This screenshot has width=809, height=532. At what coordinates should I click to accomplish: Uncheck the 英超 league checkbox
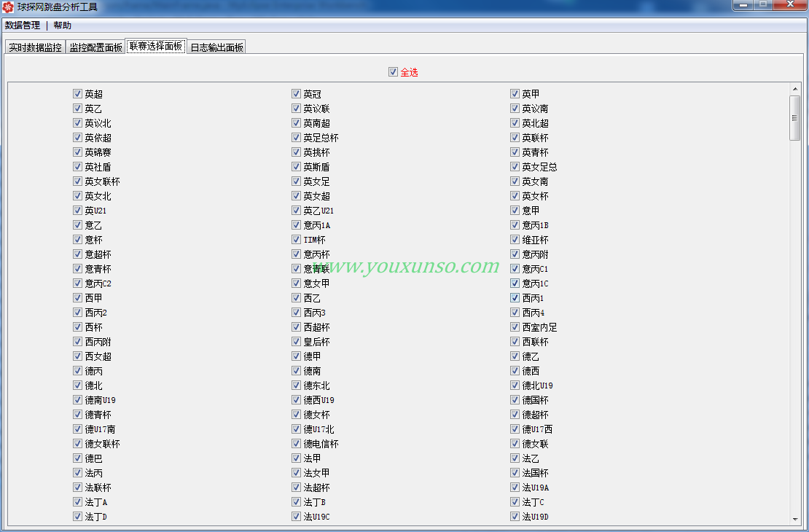coord(77,94)
